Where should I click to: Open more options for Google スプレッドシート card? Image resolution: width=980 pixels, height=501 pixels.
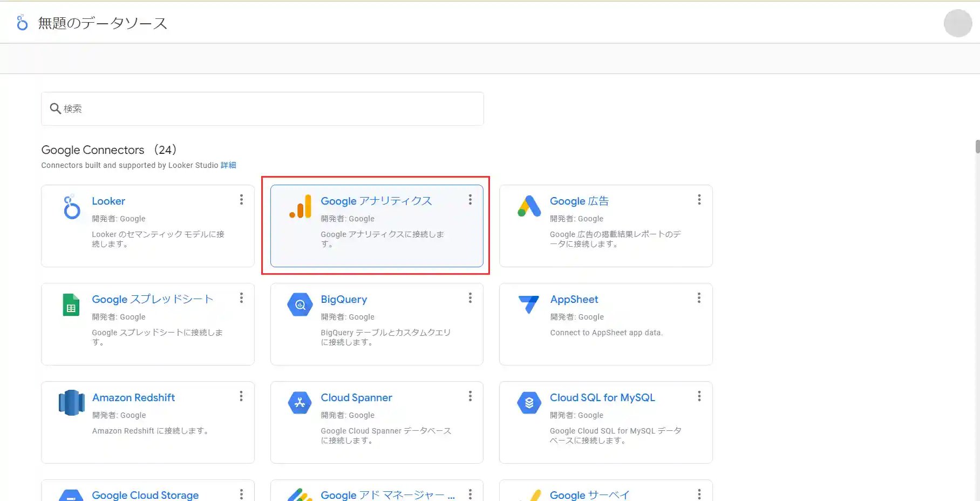tap(241, 298)
